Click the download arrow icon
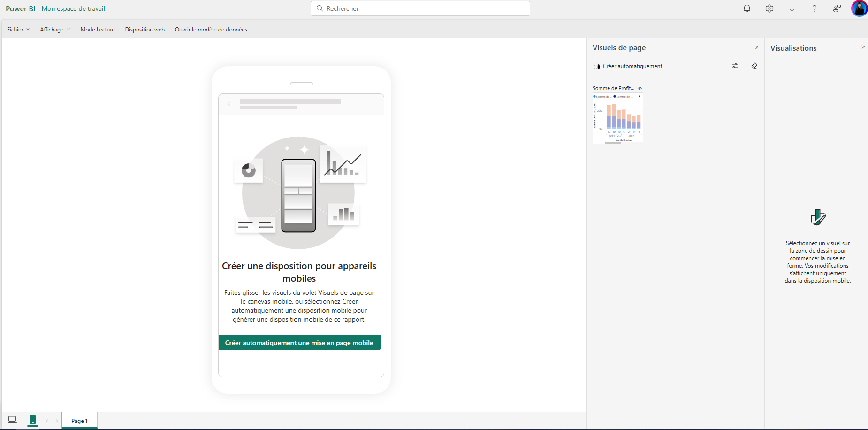This screenshot has width=868, height=430. [x=792, y=8]
